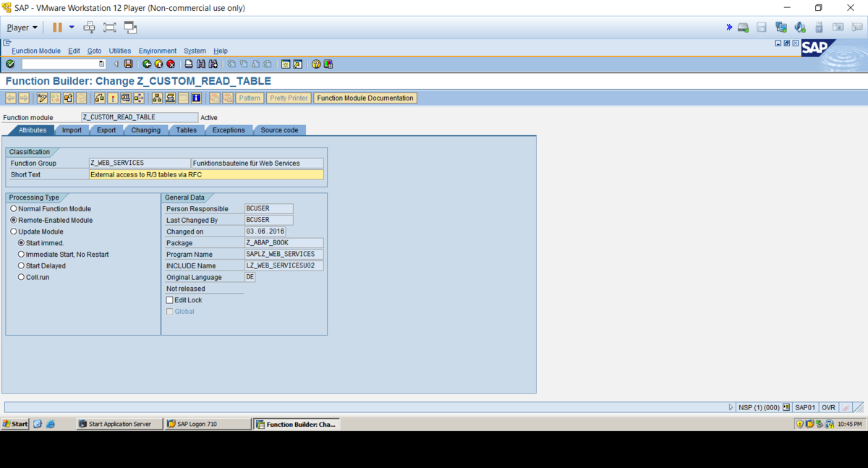Click the Create New Session icon
868x468 pixels.
[x=286, y=64]
